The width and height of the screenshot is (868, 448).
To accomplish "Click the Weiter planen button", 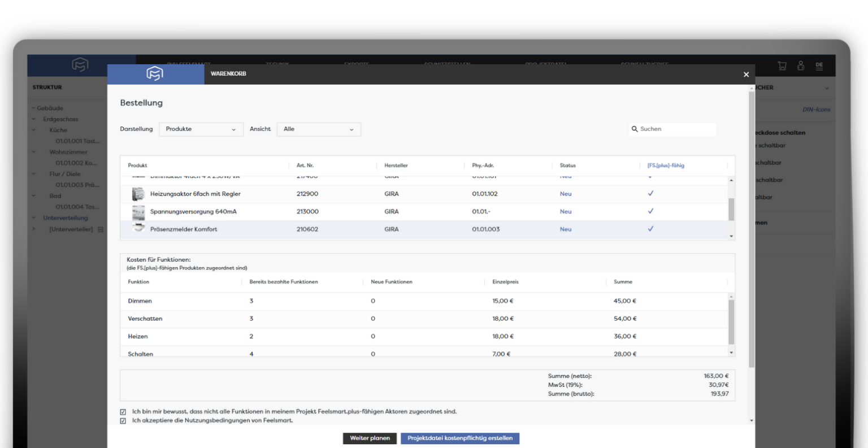I will [370, 438].
